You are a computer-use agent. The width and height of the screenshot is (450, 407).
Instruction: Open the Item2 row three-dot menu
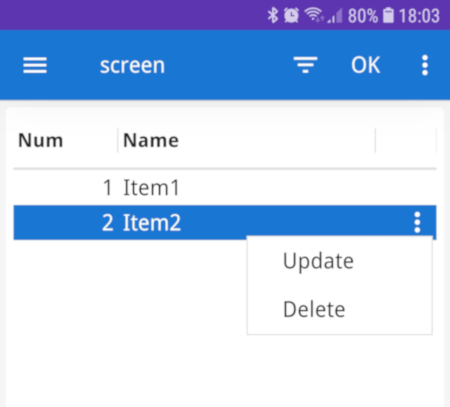(x=417, y=222)
